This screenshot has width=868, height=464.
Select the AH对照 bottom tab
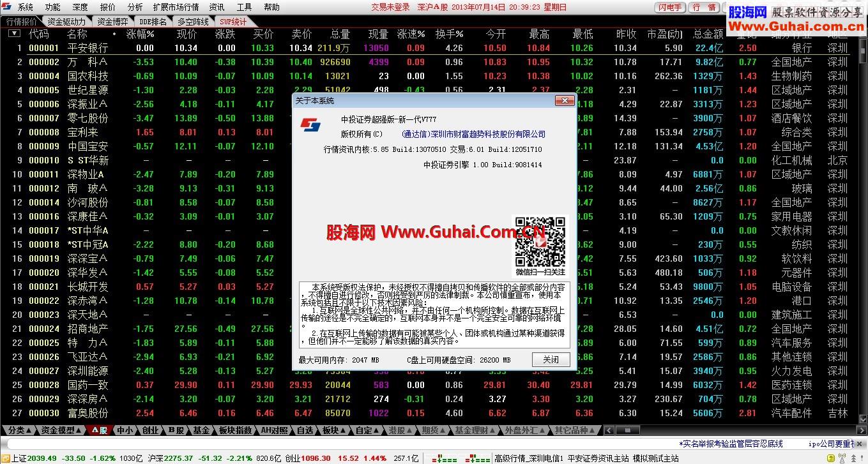(x=275, y=431)
